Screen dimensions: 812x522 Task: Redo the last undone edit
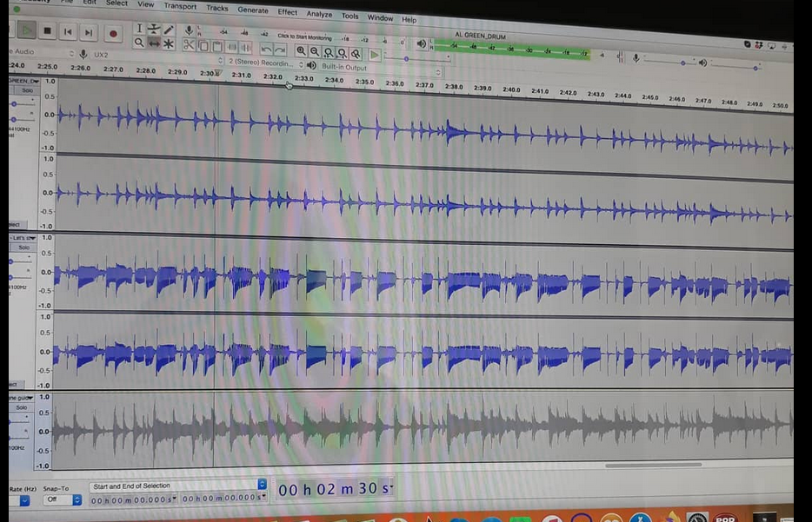click(280, 50)
